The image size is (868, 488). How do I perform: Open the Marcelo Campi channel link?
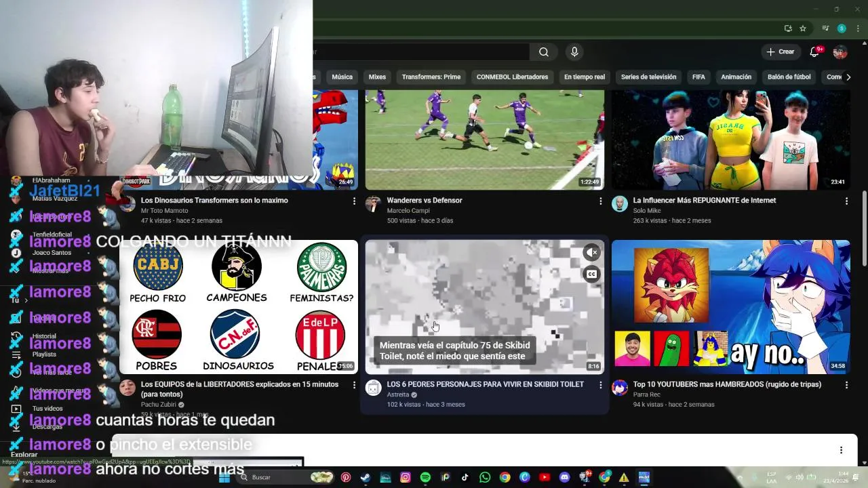pyautogui.click(x=408, y=211)
